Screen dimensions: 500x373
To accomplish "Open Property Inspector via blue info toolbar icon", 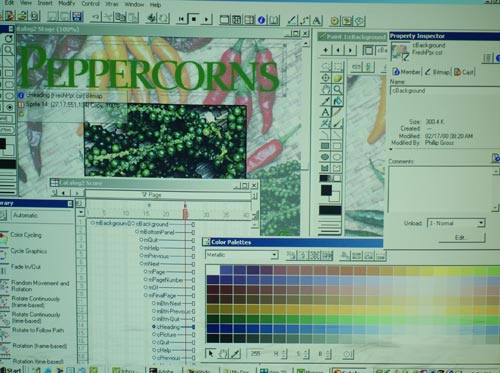I will click(261, 20).
